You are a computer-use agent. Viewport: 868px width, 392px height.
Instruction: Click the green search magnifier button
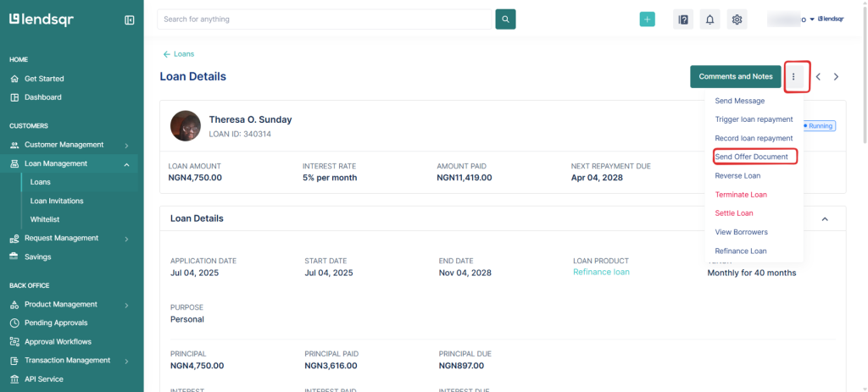pyautogui.click(x=505, y=19)
